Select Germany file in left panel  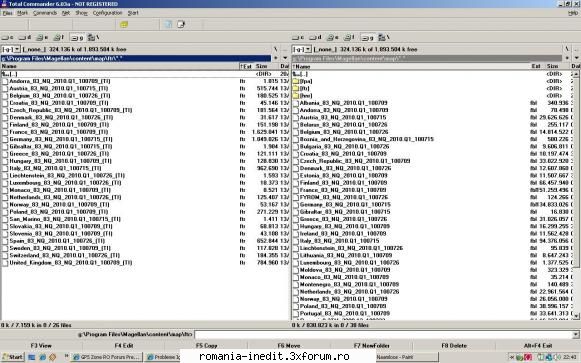pyautogui.click(x=61, y=139)
